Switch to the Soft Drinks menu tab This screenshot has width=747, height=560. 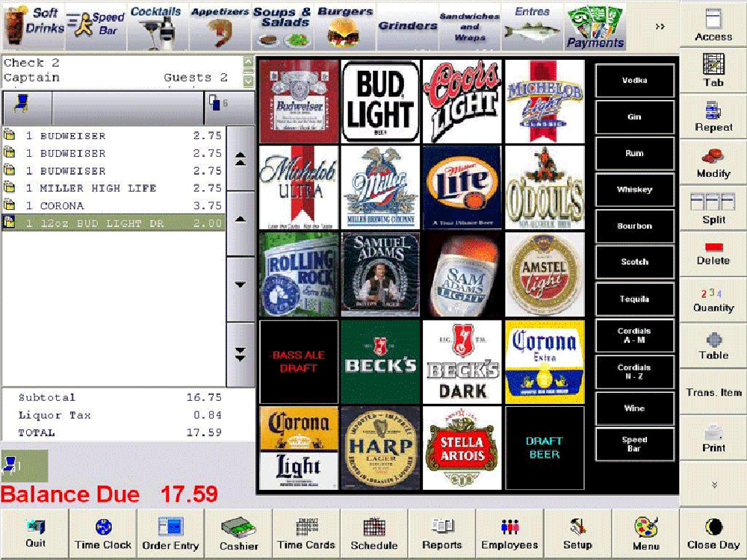(x=34, y=26)
